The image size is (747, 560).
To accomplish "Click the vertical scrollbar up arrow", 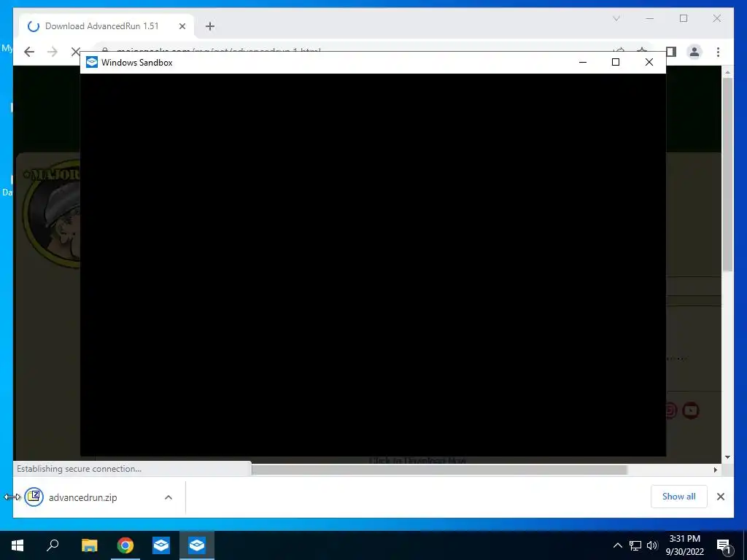I will [727, 72].
